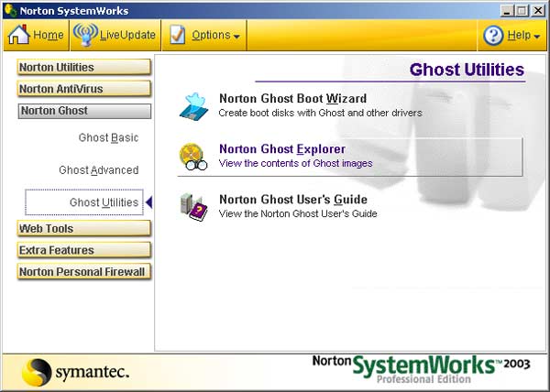Click the Home house icon

(x=19, y=34)
